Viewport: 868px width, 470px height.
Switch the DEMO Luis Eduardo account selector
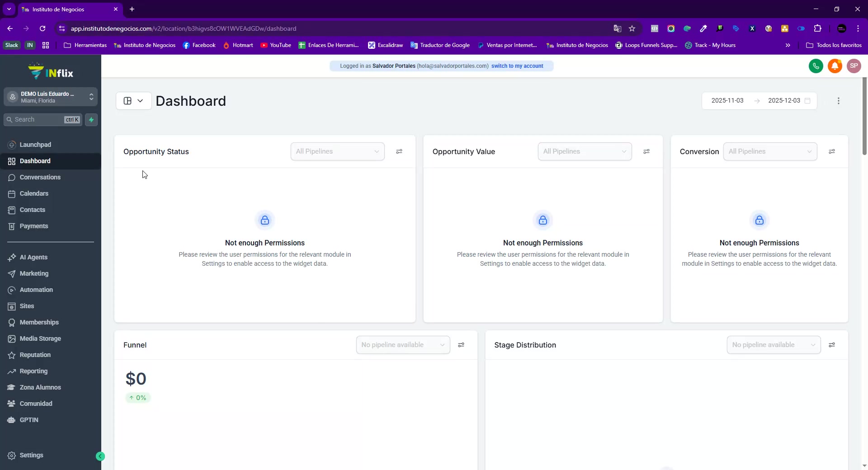pos(51,97)
